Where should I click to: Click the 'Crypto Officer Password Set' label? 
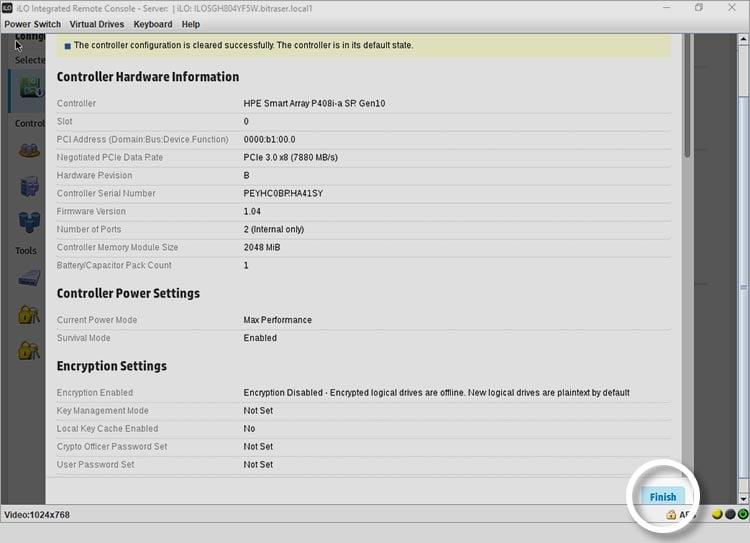112,446
